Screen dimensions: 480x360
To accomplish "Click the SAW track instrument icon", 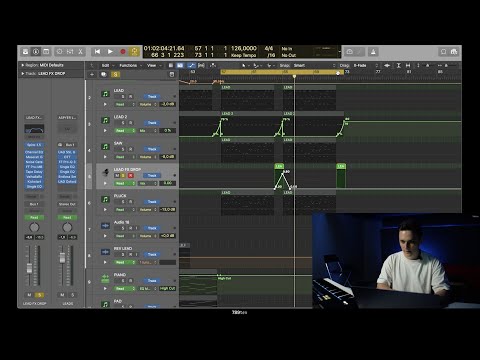I will (105, 147).
